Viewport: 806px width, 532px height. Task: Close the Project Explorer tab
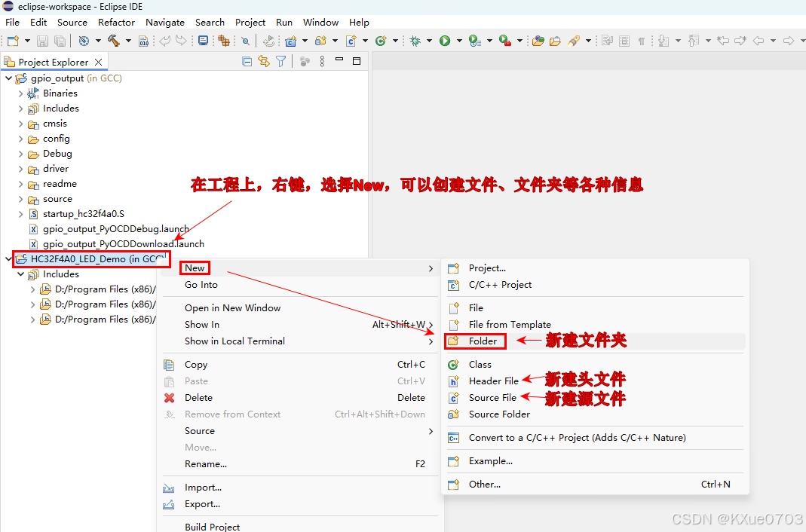point(98,62)
